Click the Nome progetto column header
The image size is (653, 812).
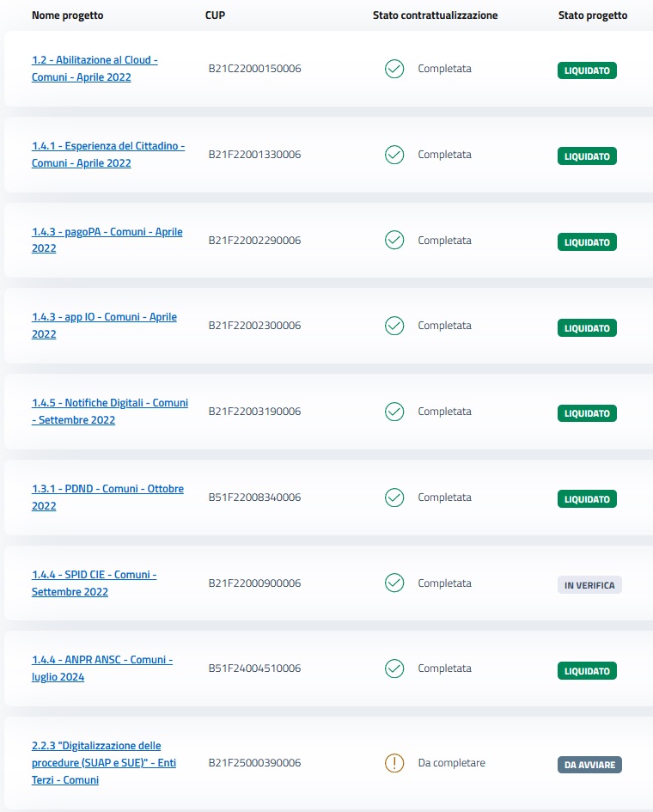(x=67, y=15)
